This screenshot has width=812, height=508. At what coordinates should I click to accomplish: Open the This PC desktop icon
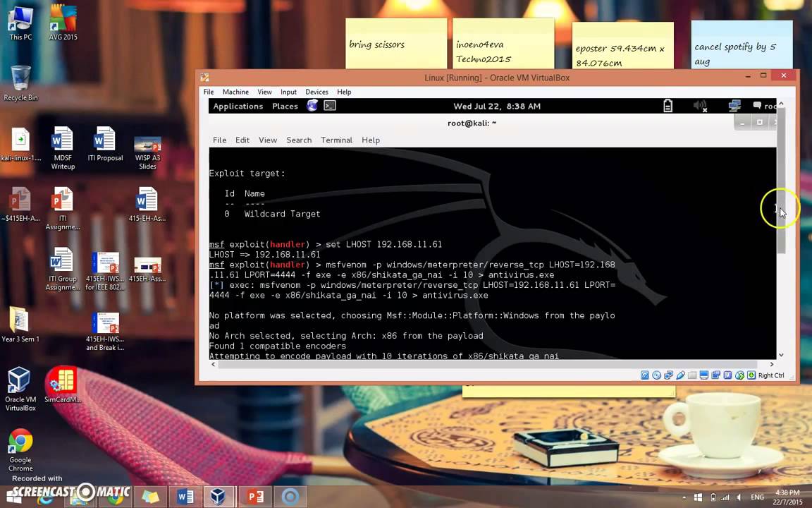(20, 23)
